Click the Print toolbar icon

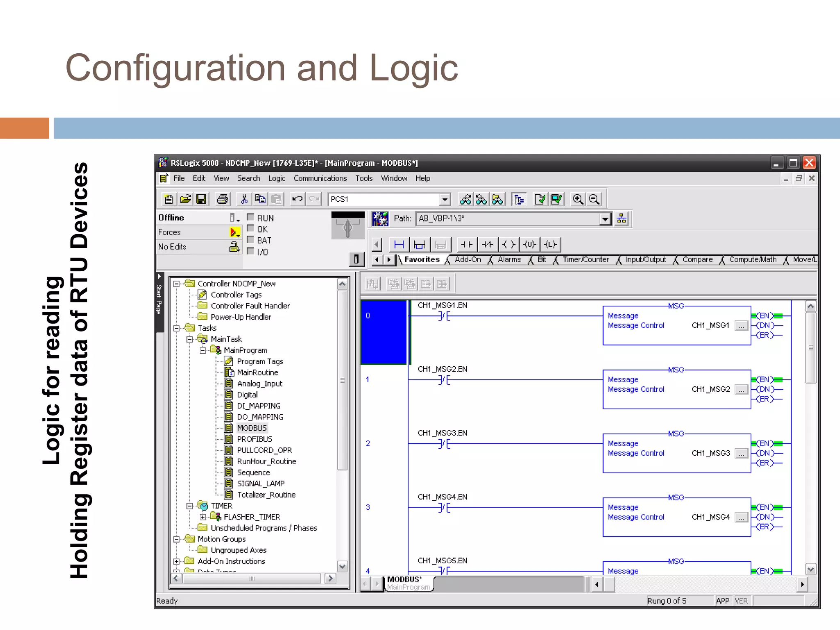[x=223, y=199]
